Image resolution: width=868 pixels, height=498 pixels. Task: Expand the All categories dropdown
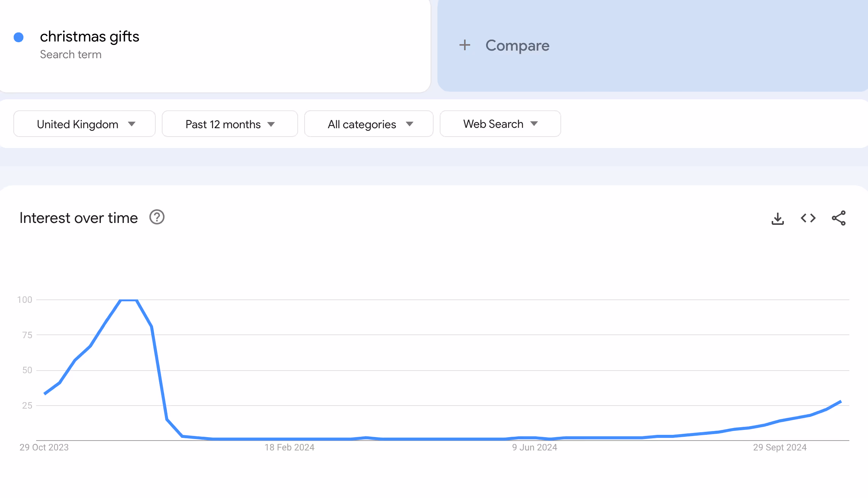click(369, 124)
